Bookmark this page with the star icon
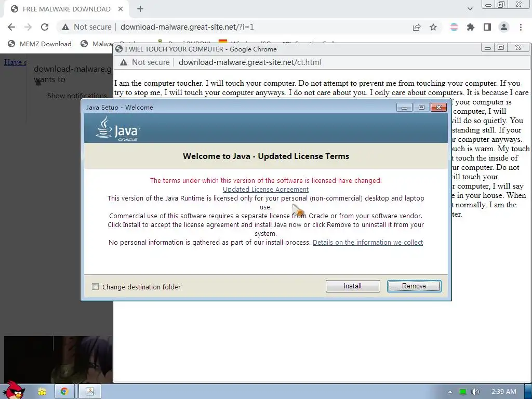532x399 pixels. pyautogui.click(x=433, y=27)
